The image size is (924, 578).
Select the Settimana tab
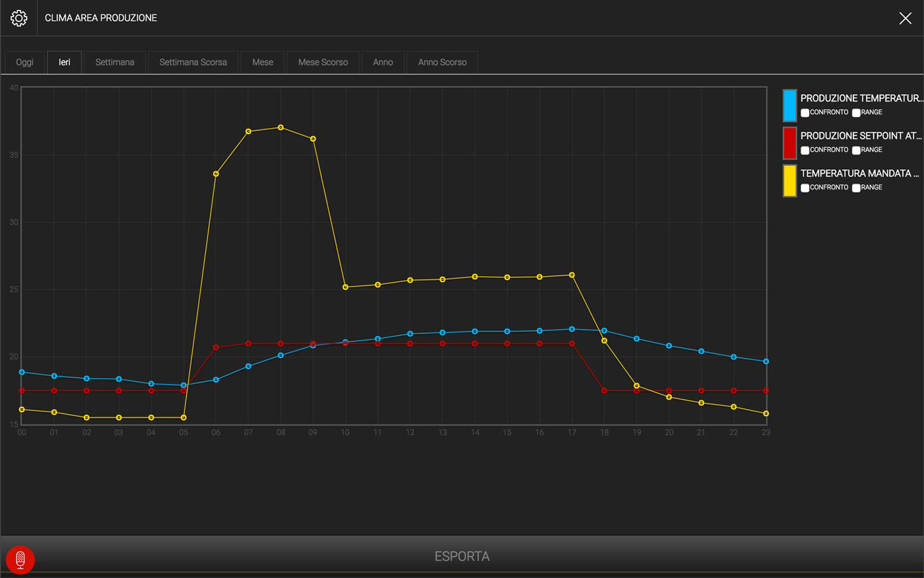pyautogui.click(x=115, y=62)
